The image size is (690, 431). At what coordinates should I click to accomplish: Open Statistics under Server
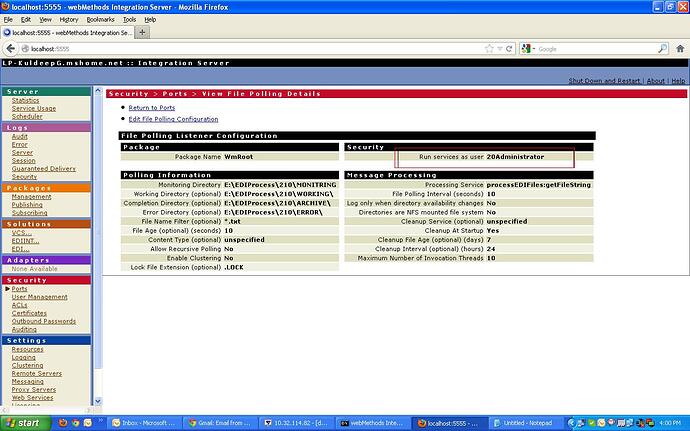[25, 100]
